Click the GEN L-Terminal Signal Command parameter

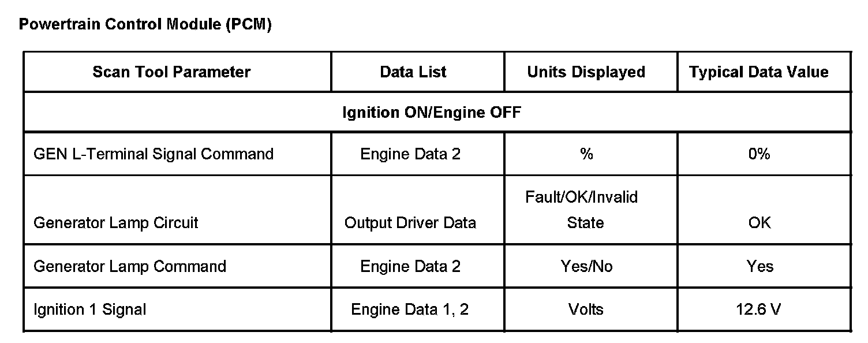(154, 154)
